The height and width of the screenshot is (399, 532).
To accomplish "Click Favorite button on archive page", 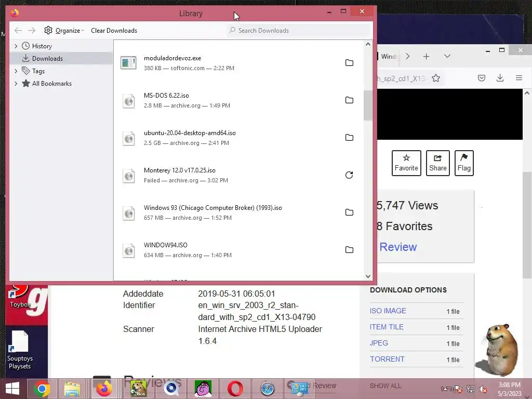I will [x=406, y=163].
